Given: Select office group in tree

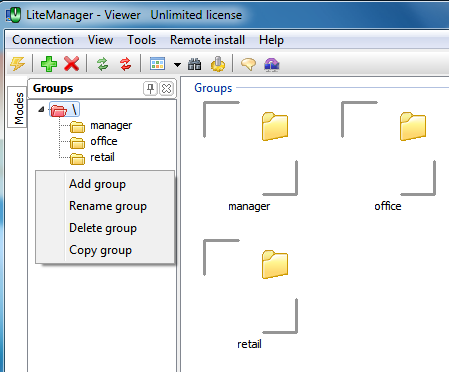Looking at the screenshot, I should tap(104, 141).
